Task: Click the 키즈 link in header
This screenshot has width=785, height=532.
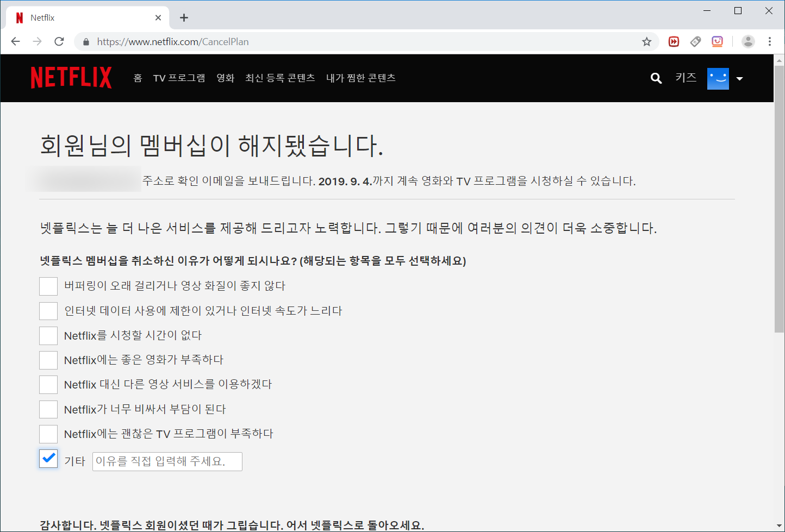Action: click(686, 78)
